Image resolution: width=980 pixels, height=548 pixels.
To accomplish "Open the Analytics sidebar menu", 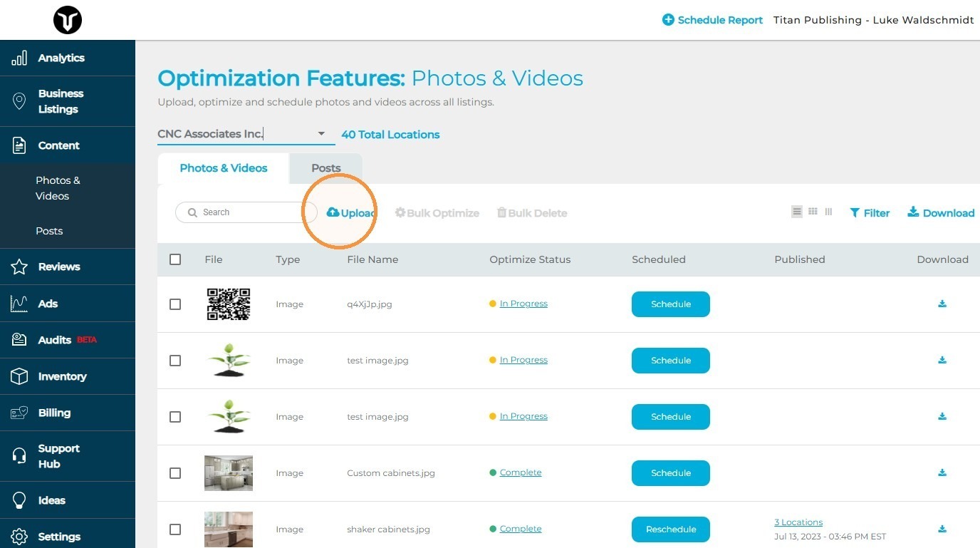I will click(68, 58).
